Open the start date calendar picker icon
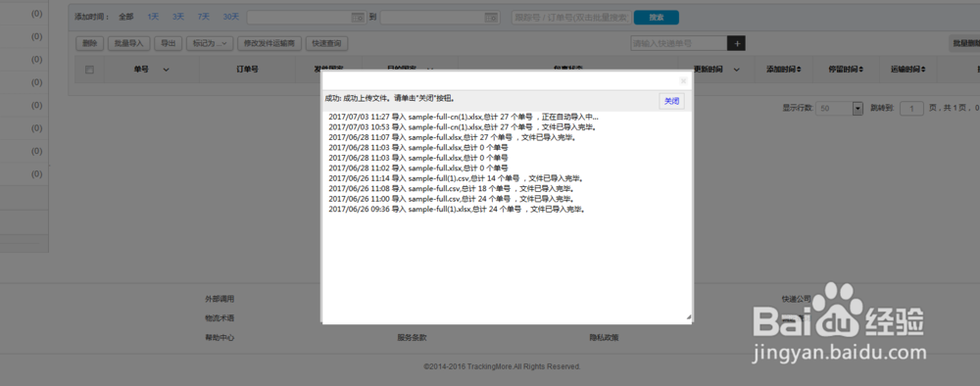The height and width of the screenshot is (386, 980). [x=357, y=18]
